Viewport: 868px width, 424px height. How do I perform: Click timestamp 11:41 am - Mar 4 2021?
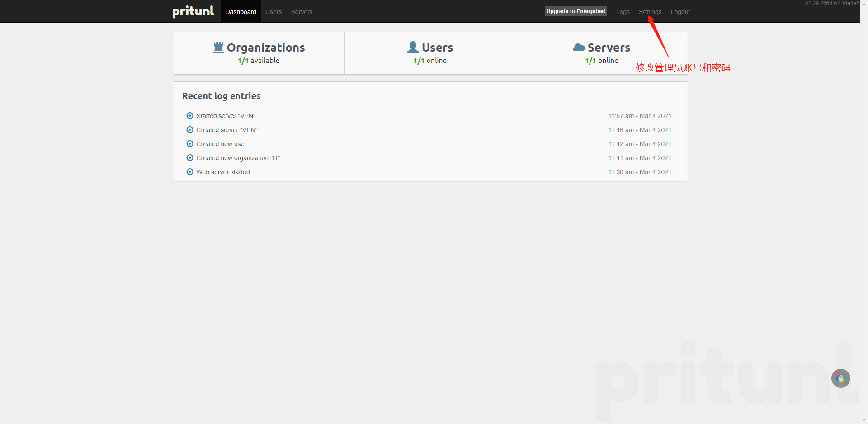(x=640, y=158)
